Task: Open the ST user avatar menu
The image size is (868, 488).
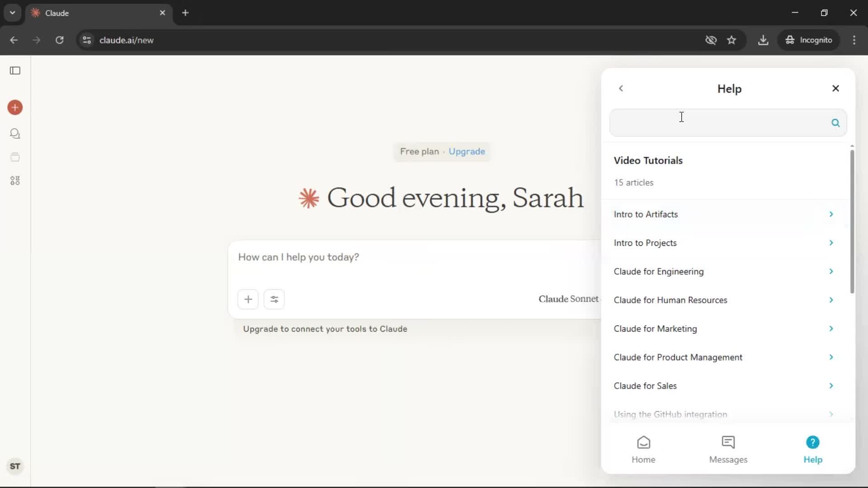Action: tap(15, 466)
